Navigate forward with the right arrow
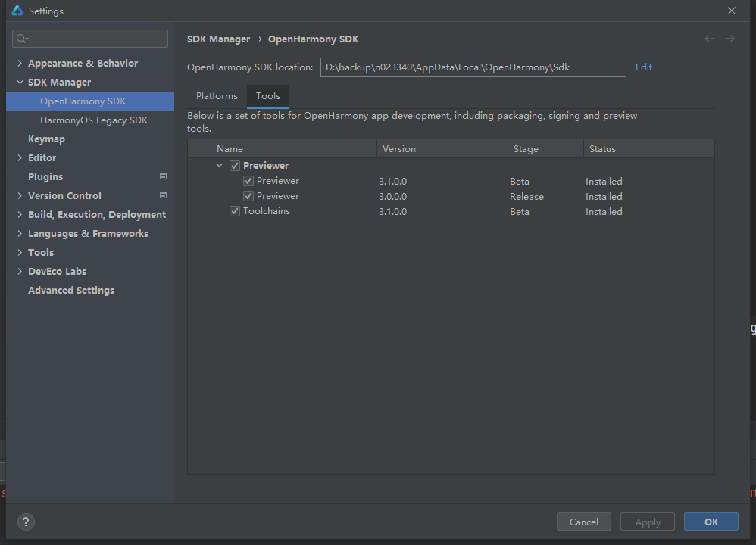The width and height of the screenshot is (756, 545). click(x=729, y=39)
